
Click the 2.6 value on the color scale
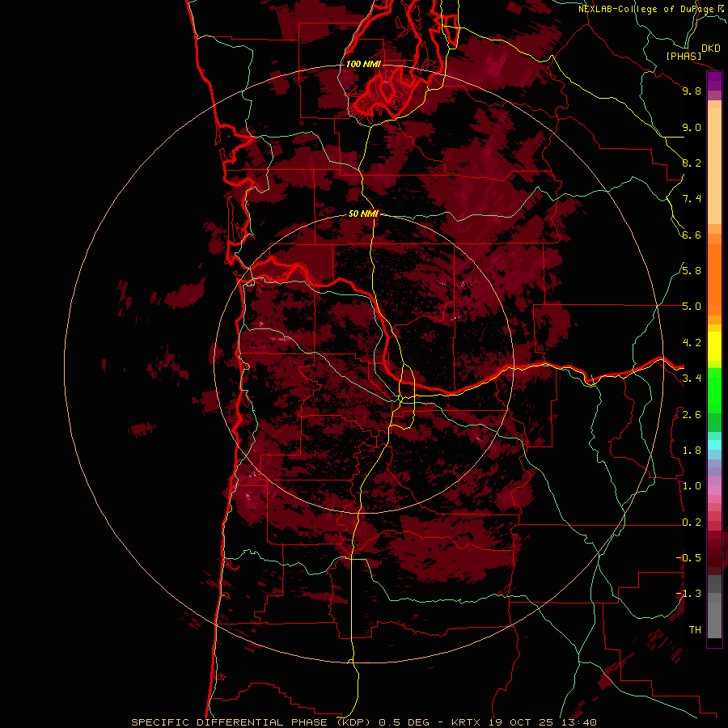692,415
